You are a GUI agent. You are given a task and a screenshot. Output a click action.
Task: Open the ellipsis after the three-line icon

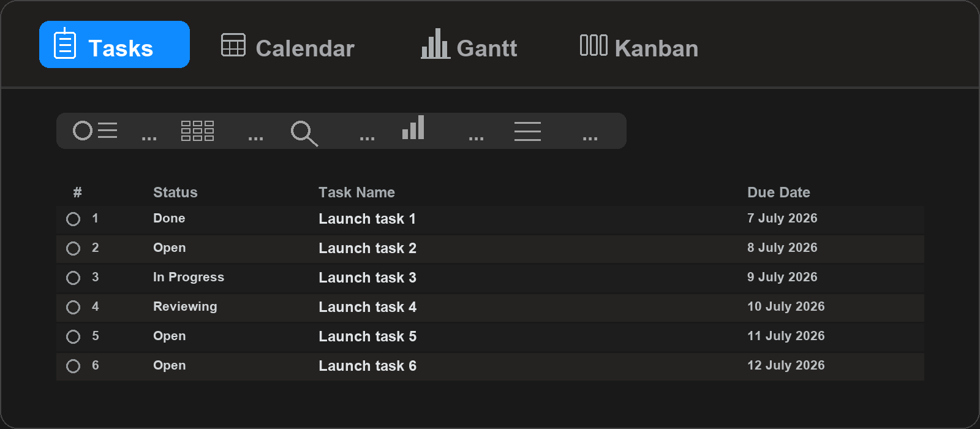click(590, 139)
